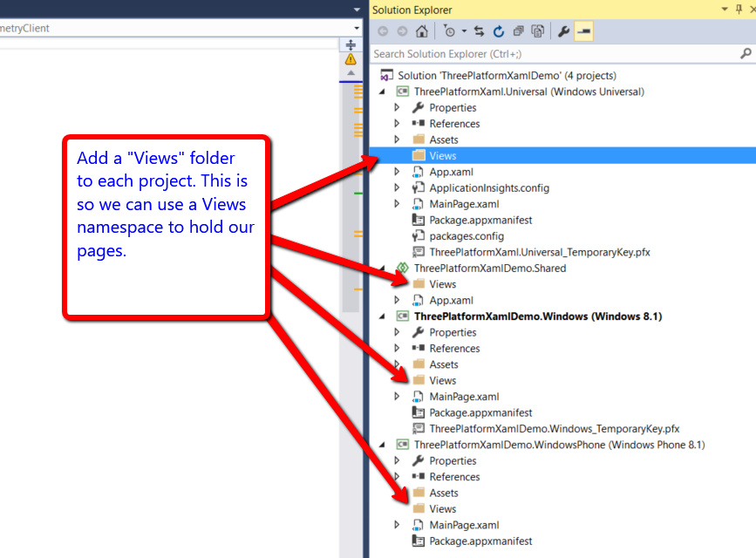Open Properties via the wrench icon
Image resolution: width=756 pixels, height=558 pixels.
[x=563, y=31]
